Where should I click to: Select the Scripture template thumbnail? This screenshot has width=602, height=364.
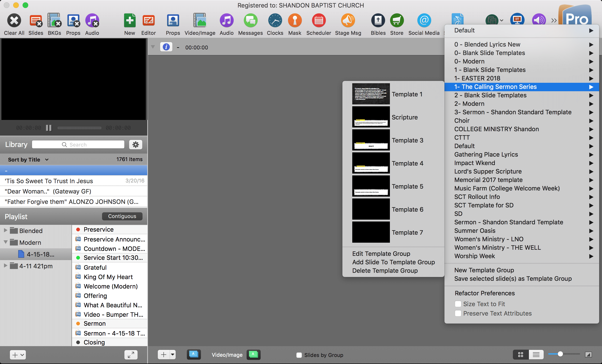pyautogui.click(x=371, y=117)
